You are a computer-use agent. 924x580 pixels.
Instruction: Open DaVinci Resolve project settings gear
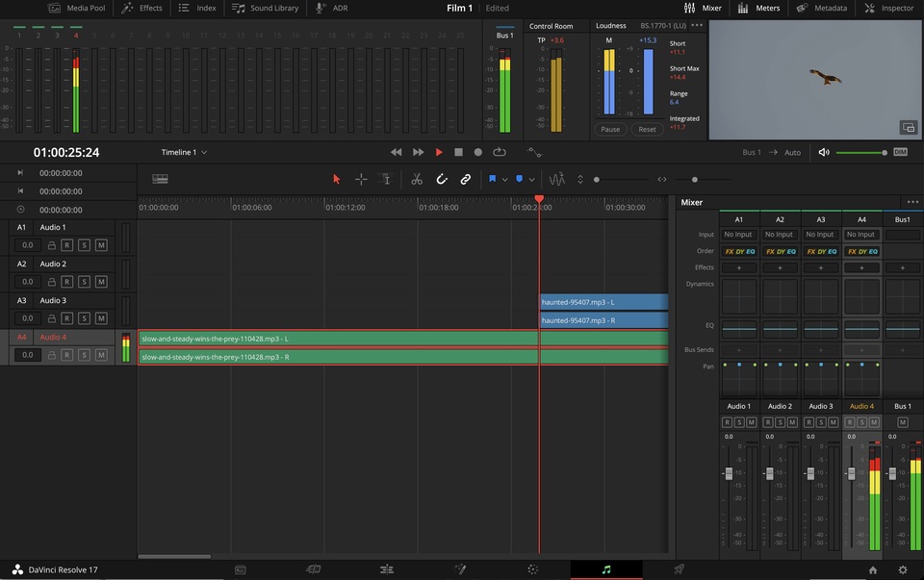tap(901, 568)
